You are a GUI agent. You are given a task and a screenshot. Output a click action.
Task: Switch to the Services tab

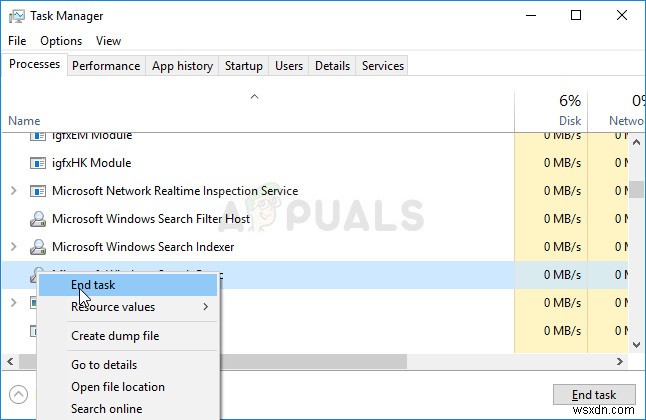coord(383,66)
